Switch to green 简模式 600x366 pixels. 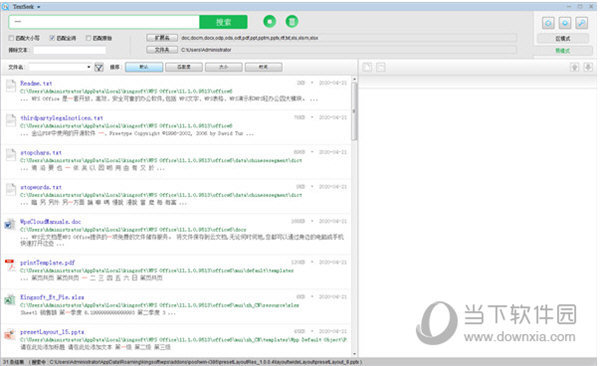pos(563,51)
